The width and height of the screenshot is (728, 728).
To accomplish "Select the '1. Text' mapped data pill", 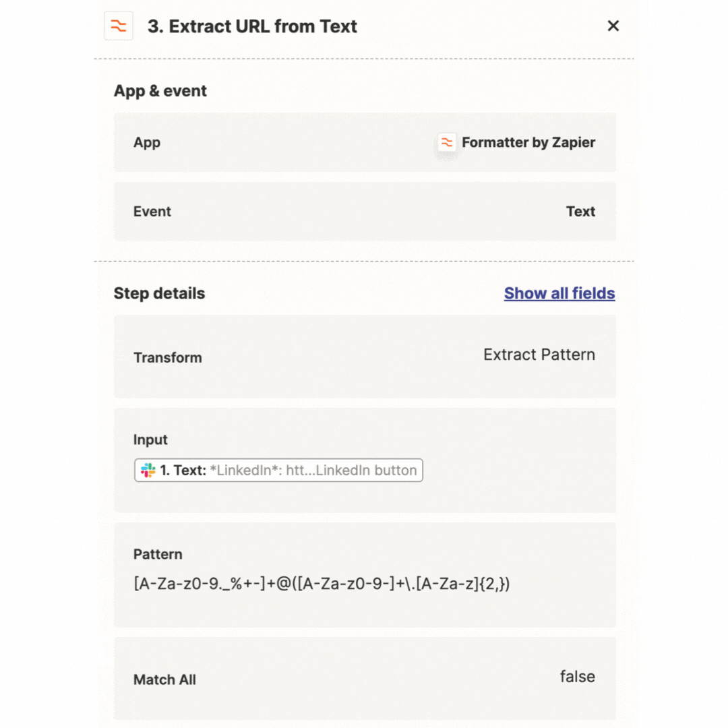I will [278, 471].
